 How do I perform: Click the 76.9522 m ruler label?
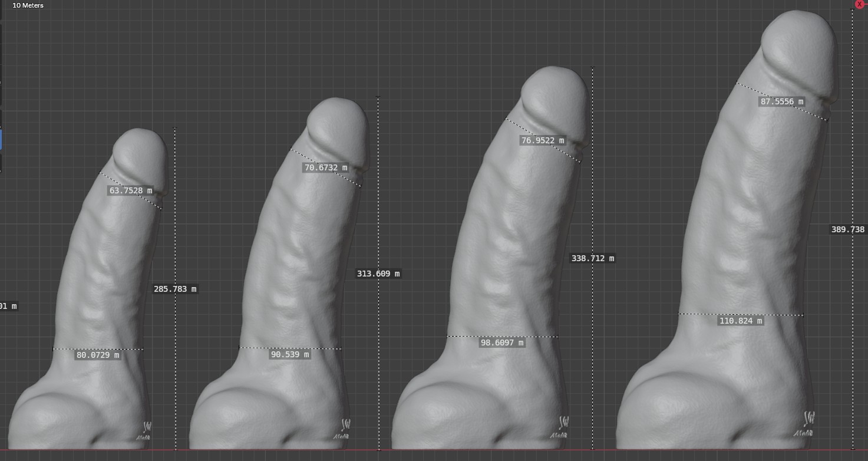542,140
